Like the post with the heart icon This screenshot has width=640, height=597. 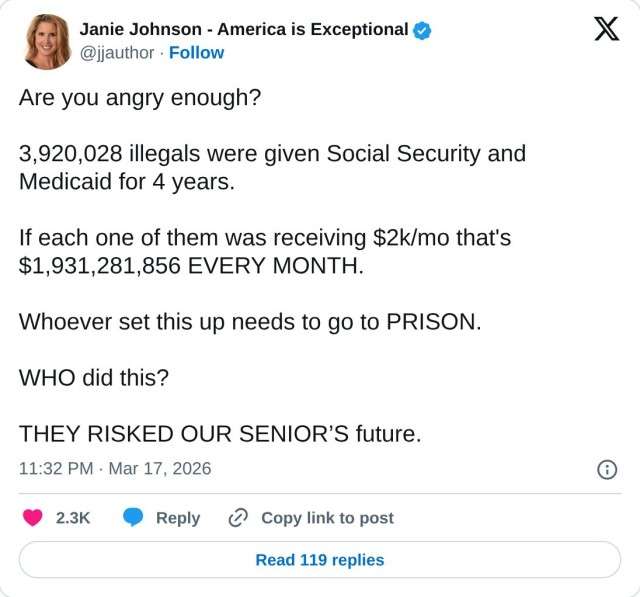coord(33,518)
